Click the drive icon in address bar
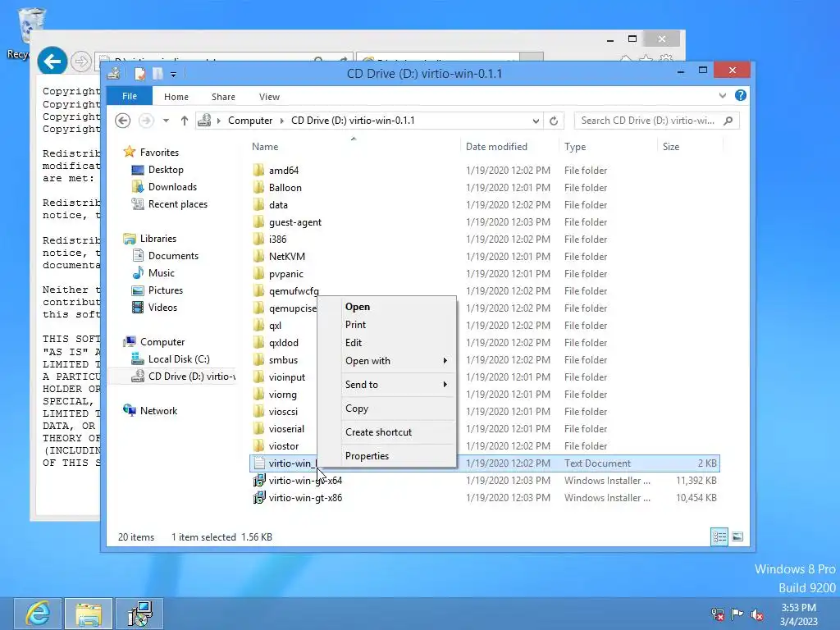This screenshot has width=840, height=630. tap(204, 121)
